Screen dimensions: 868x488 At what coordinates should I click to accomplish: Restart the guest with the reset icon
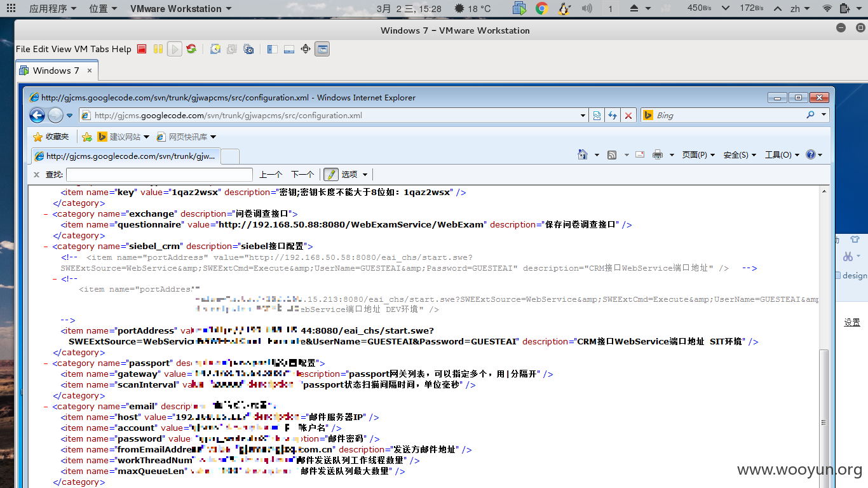point(191,49)
